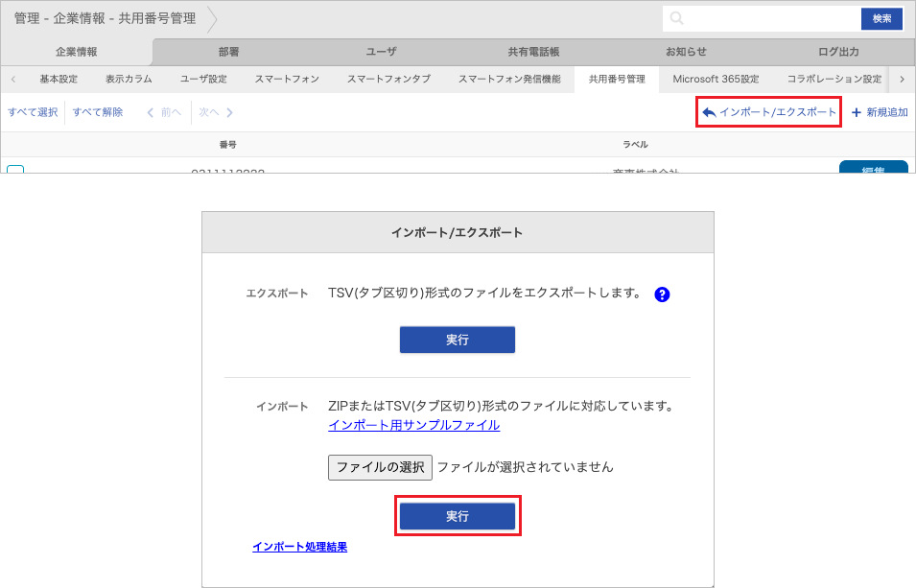Open the スマートフォン settings tab
This screenshot has width=916, height=588.
coord(287,80)
